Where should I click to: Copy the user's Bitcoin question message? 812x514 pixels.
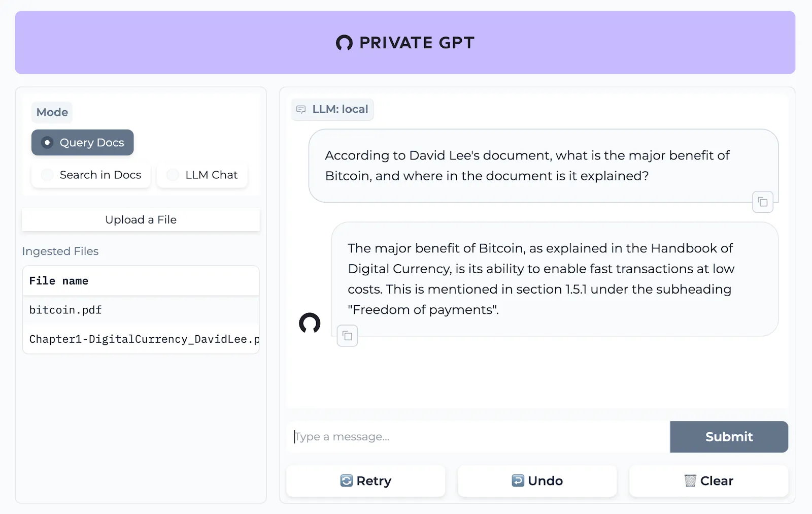coord(762,202)
